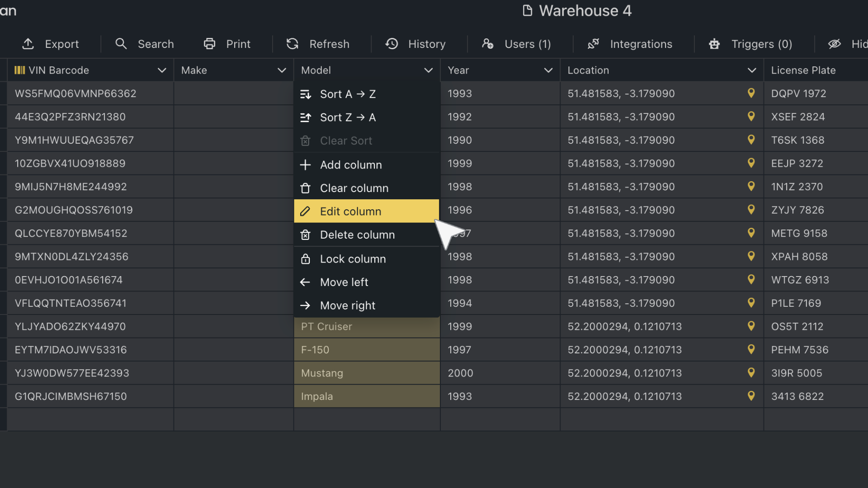This screenshot has height=488, width=868.
Task: Click the Search magnifier icon
Action: click(x=121, y=44)
